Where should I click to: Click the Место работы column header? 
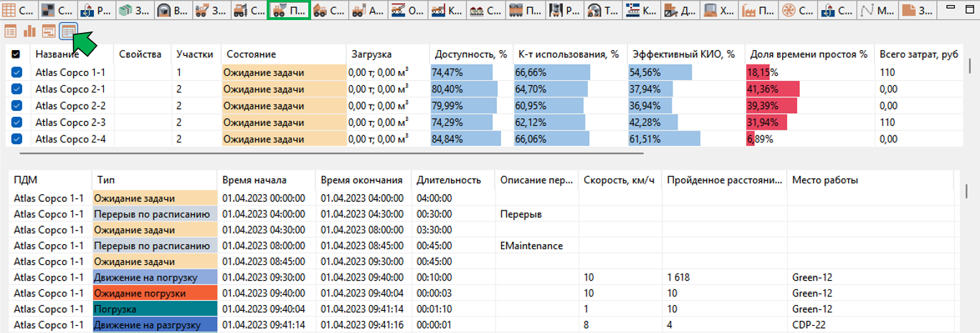click(x=870, y=180)
